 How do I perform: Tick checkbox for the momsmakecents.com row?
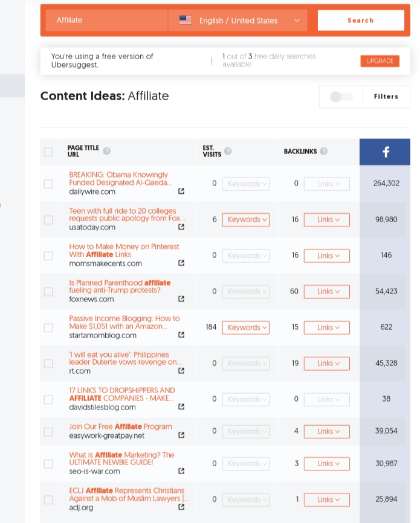tap(48, 255)
